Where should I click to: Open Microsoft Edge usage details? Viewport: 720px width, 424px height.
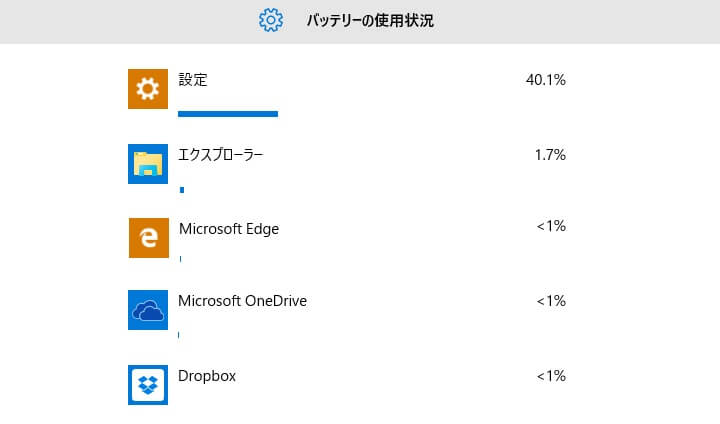click(347, 240)
